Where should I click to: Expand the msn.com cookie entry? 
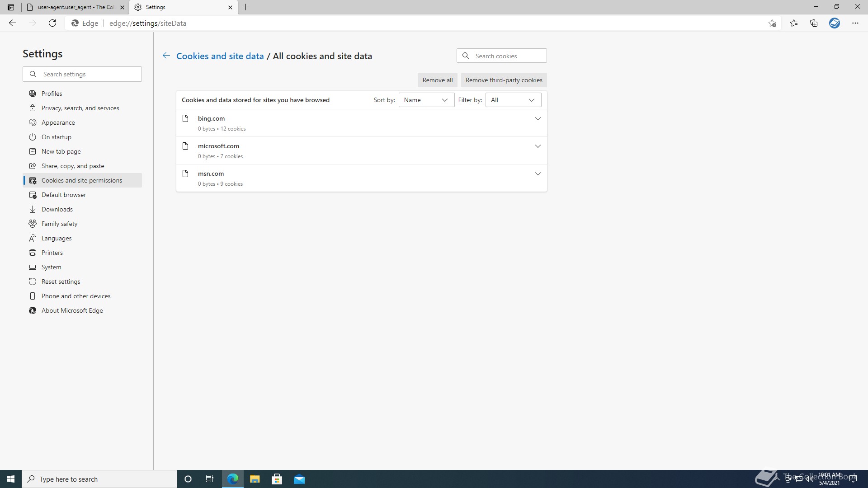tap(538, 174)
